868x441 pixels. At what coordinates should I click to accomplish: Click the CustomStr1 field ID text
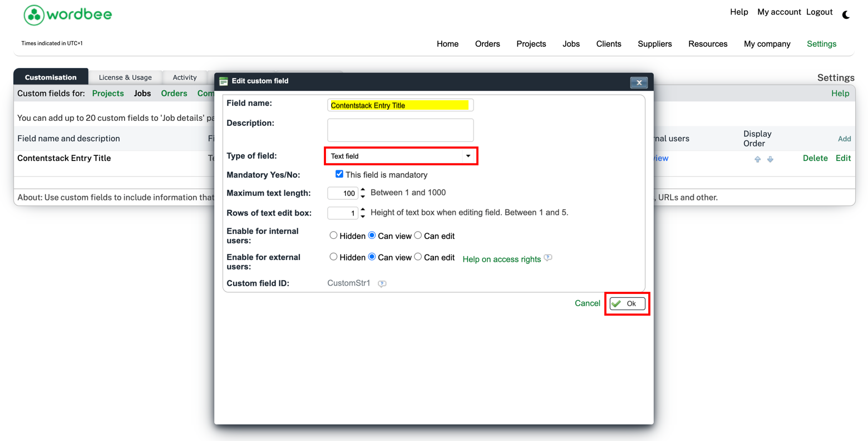tap(349, 283)
